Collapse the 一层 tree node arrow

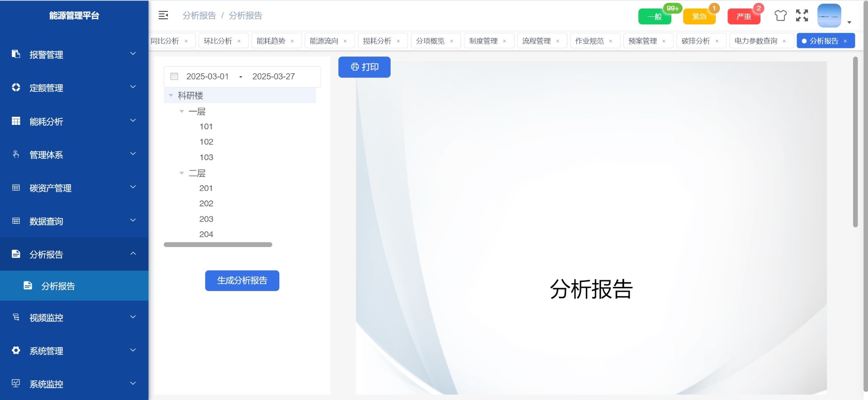click(x=182, y=111)
